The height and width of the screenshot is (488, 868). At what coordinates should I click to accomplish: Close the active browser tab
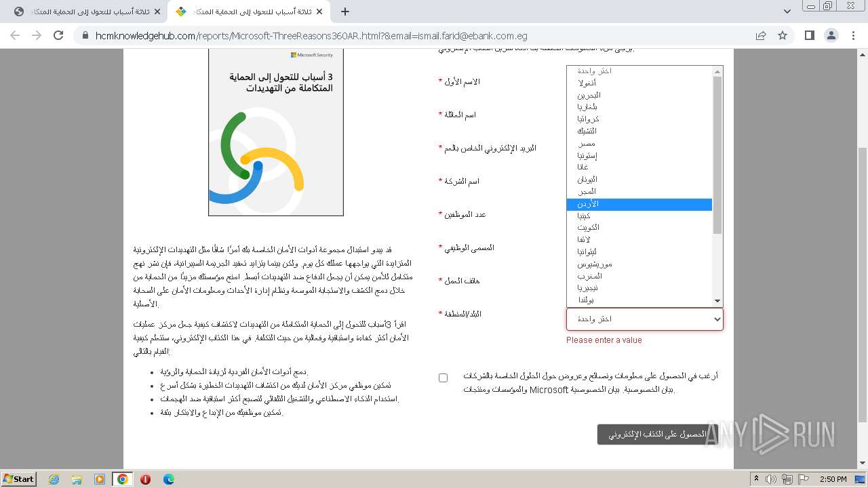[319, 12]
